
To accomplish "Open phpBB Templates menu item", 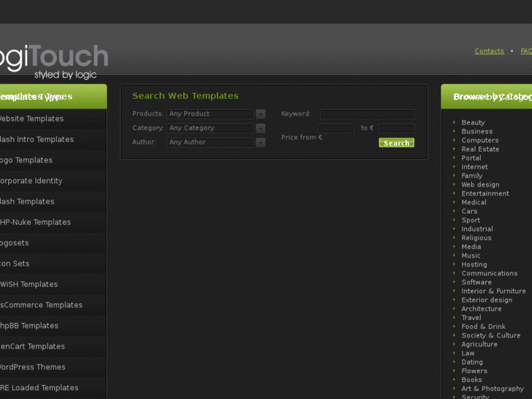I will click(53, 326).
